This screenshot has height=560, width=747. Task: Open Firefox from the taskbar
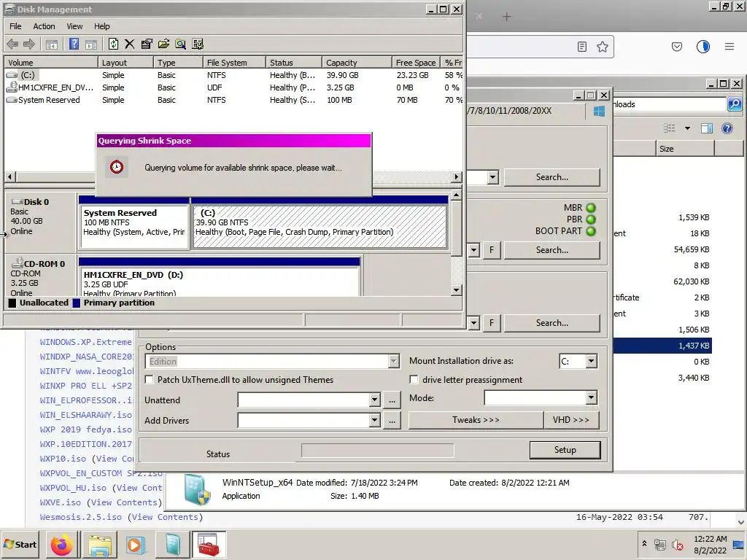click(62, 544)
